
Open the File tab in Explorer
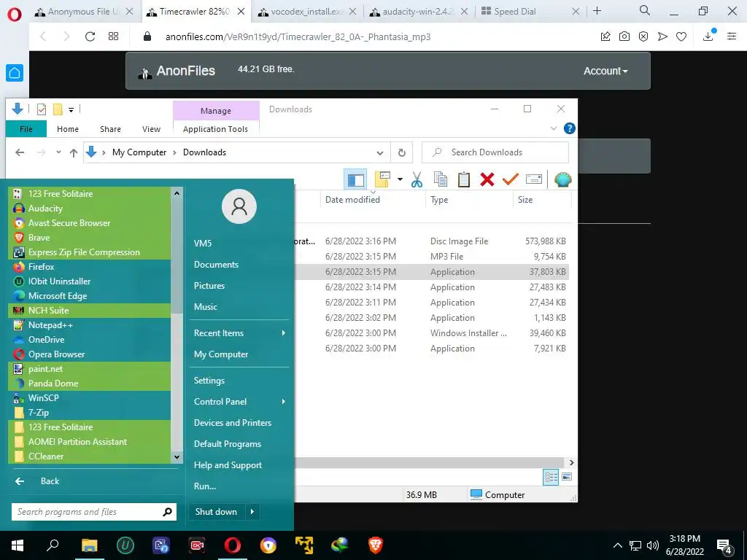tap(26, 129)
